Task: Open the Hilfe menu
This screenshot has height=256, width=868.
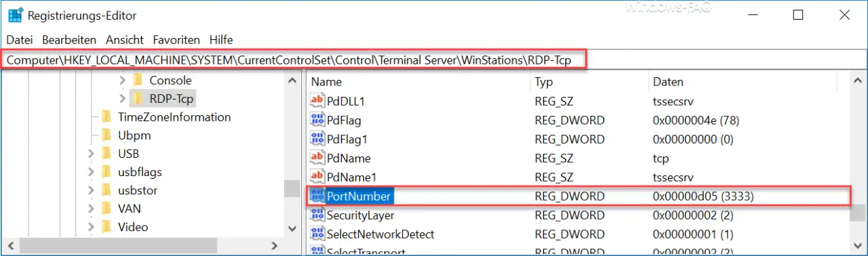Action: click(221, 40)
